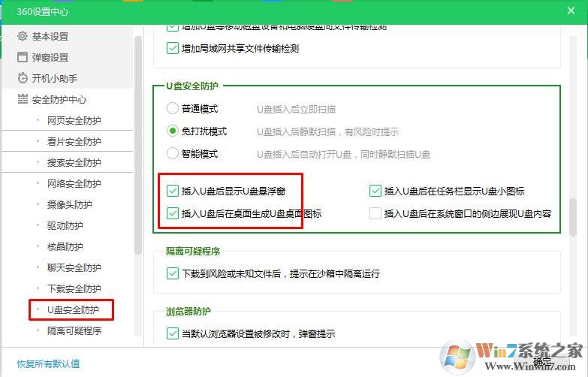The image size is (588, 377).
Task: Click the 隔离可疑程序 group heading
Action: [x=193, y=251]
